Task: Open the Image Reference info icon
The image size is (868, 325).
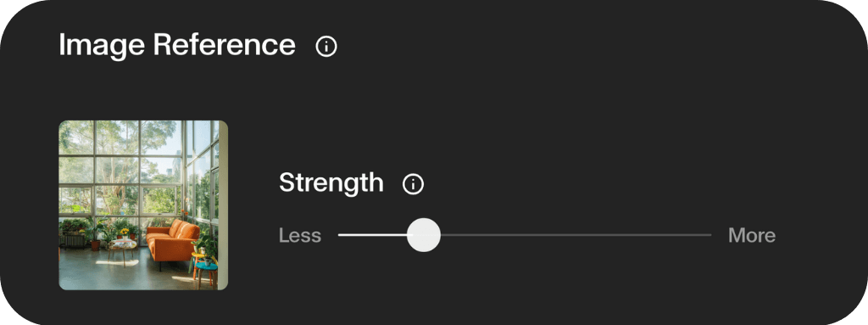Action: click(x=326, y=47)
